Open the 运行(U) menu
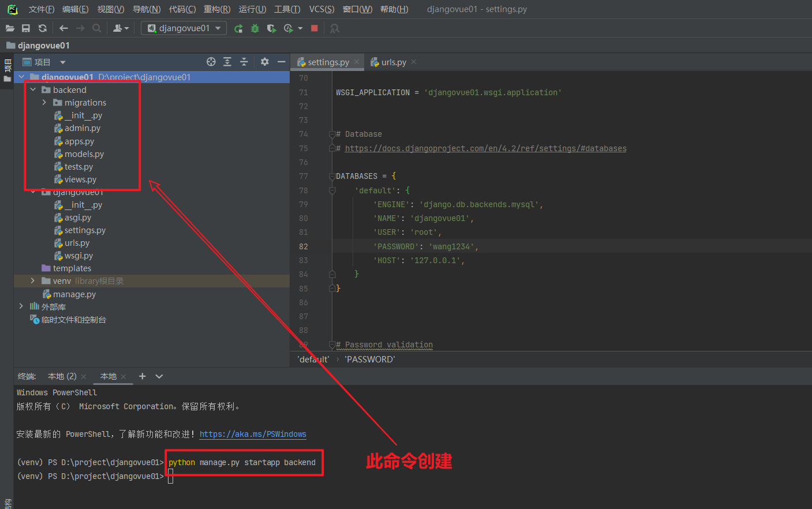812x509 pixels. coord(253,9)
